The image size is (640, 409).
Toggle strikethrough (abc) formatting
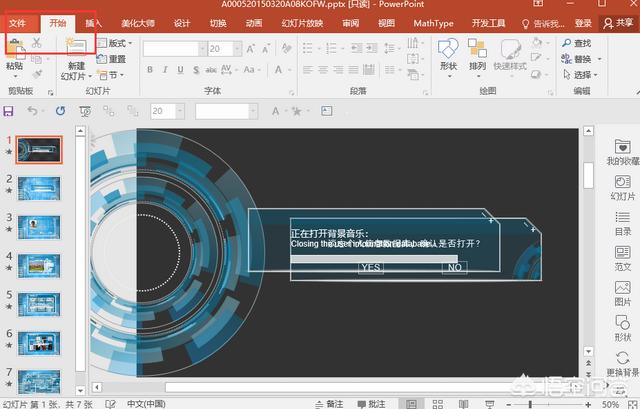pyautogui.click(x=211, y=70)
